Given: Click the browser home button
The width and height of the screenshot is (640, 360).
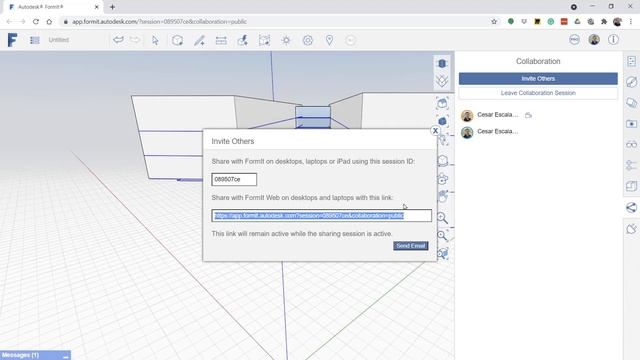Looking at the screenshot, I should (x=49, y=22).
